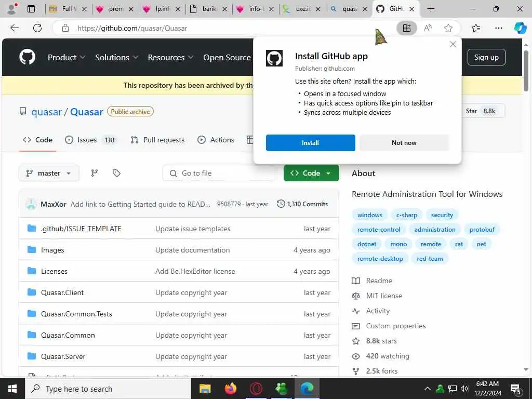The image size is (532, 399).
Task: Open browser Settings and more ellipsis
Action: pyautogui.click(x=498, y=28)
